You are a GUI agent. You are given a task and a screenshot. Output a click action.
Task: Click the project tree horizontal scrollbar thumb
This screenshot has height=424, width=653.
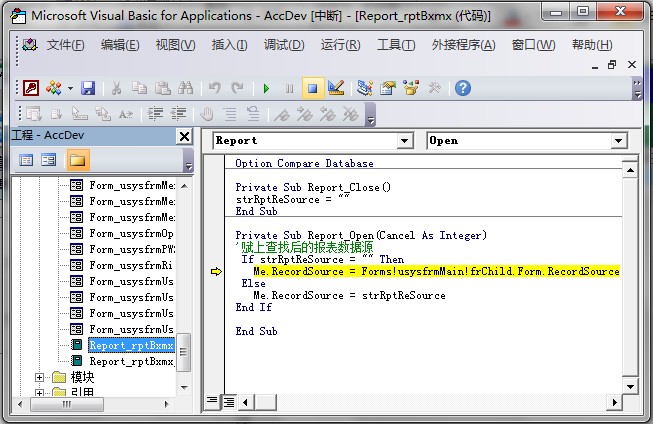coord(67,404)
